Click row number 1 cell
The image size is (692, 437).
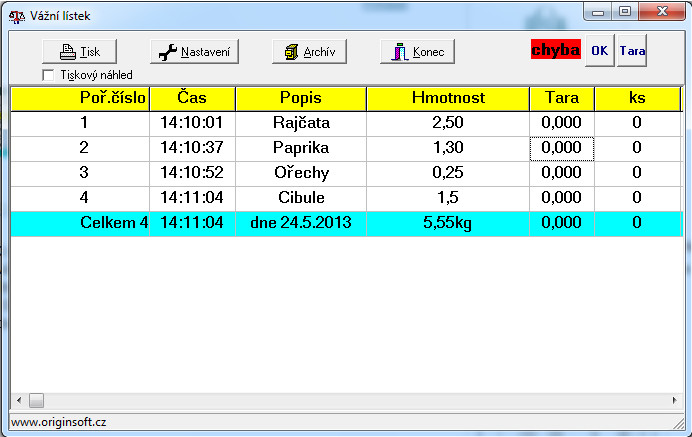pyautogui.click(x=80, y=123)
